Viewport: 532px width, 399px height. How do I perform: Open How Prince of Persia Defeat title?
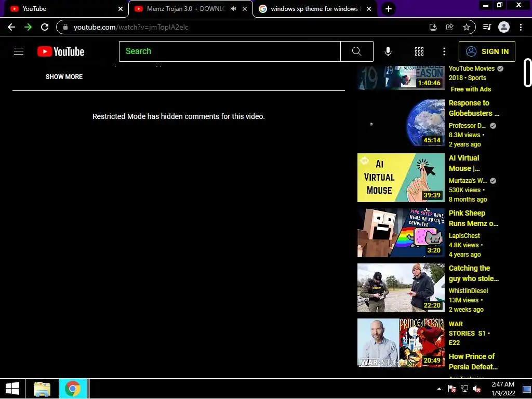point(473,362)
